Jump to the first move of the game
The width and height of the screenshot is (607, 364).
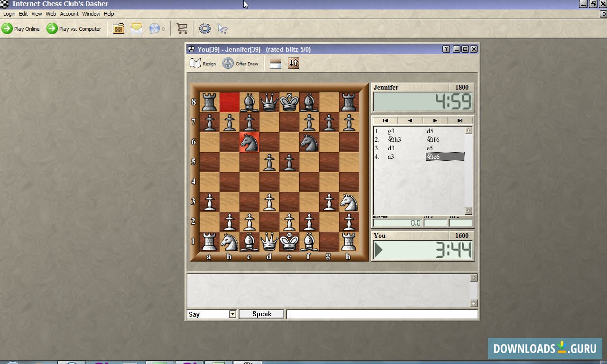pos(385,121)
